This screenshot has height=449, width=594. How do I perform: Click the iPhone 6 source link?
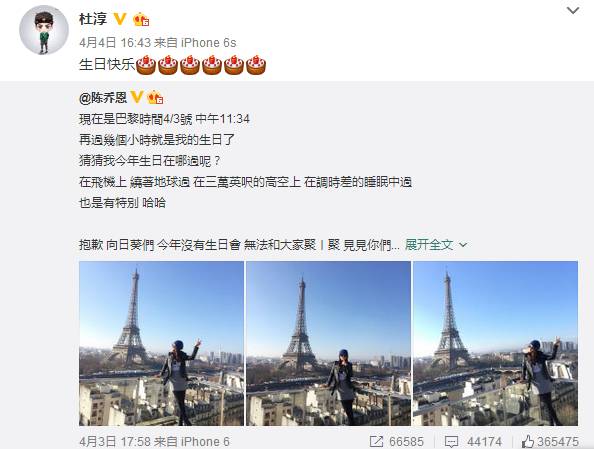pyautogui.click(x=205, y=442)
